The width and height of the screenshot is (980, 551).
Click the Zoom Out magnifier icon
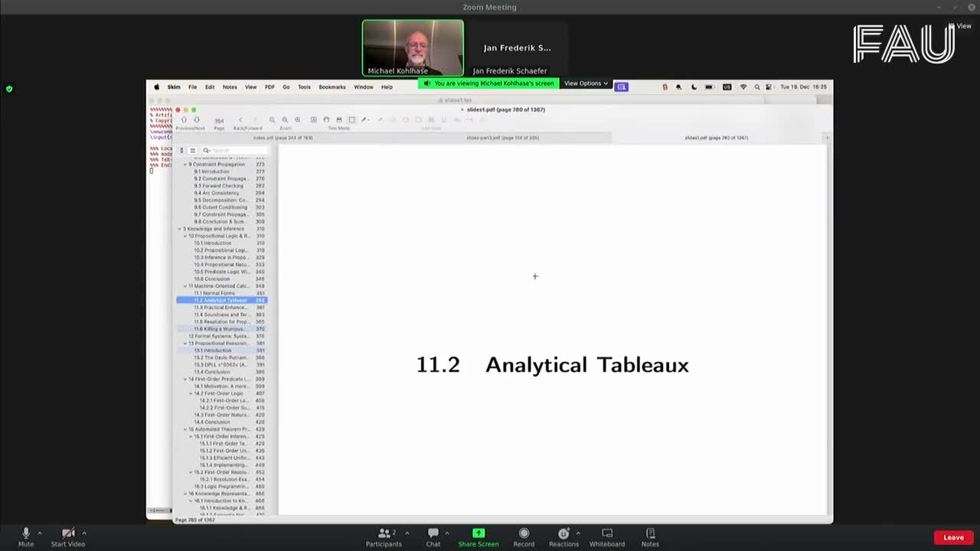click(x=273, y=119)
